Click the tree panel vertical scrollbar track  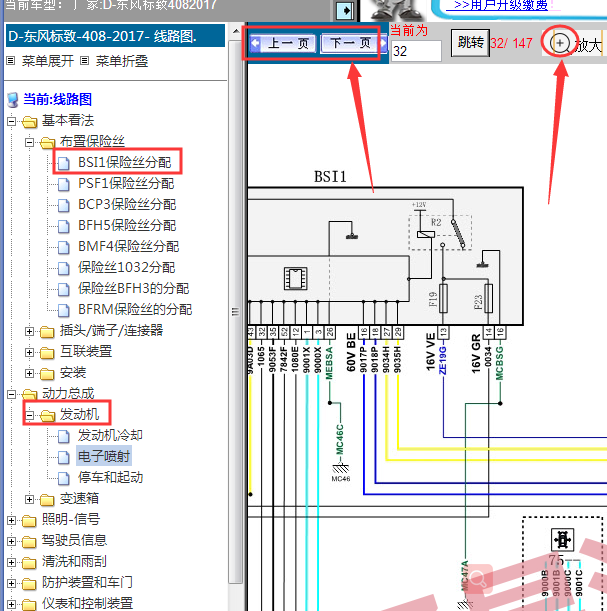[236, 310]
